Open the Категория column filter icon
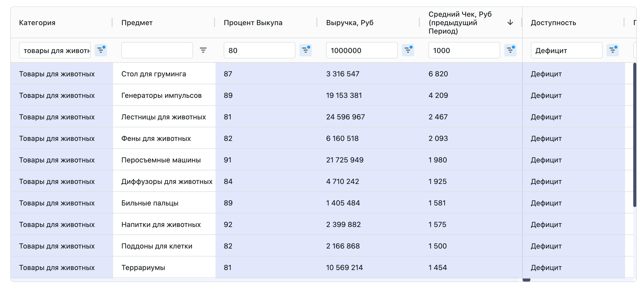 (x=101, y=50)
